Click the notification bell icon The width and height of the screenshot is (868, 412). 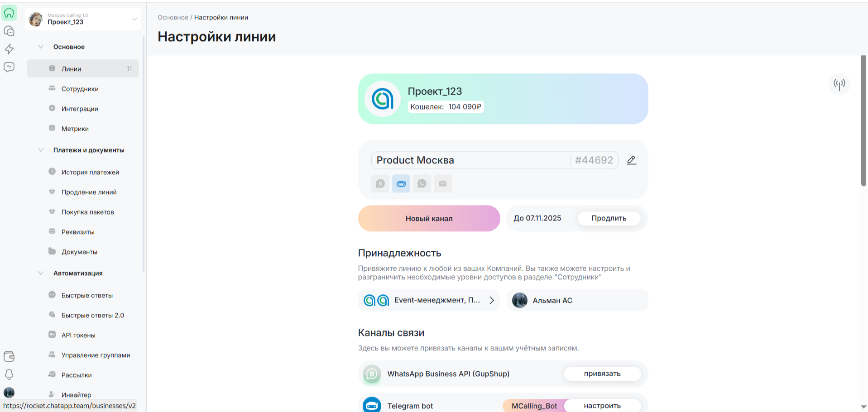(x=9, y=374)
